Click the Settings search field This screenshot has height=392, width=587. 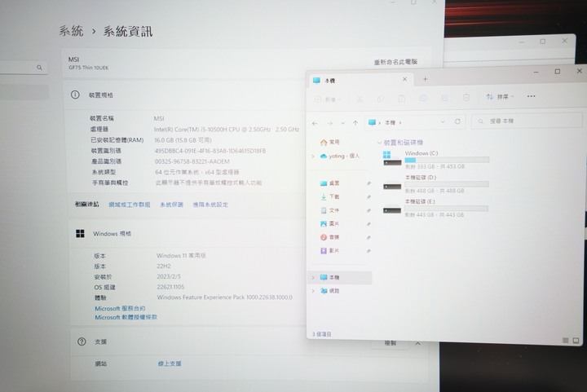point(23,68)
